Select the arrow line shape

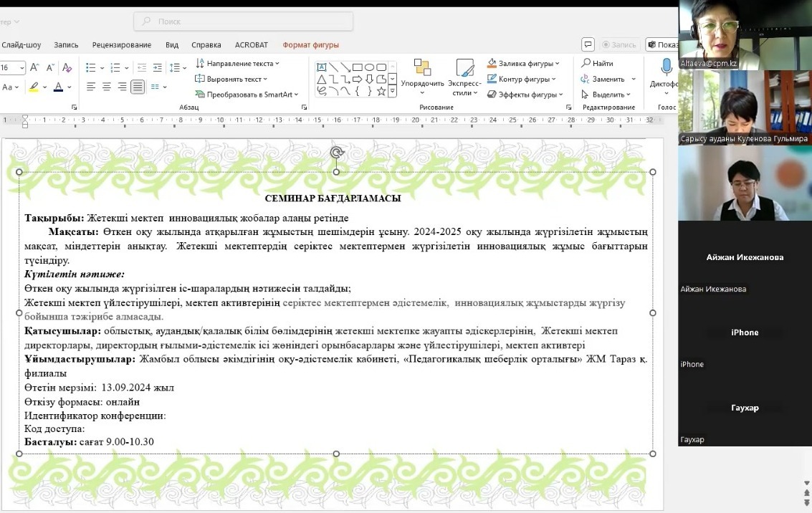click(345, 67)
